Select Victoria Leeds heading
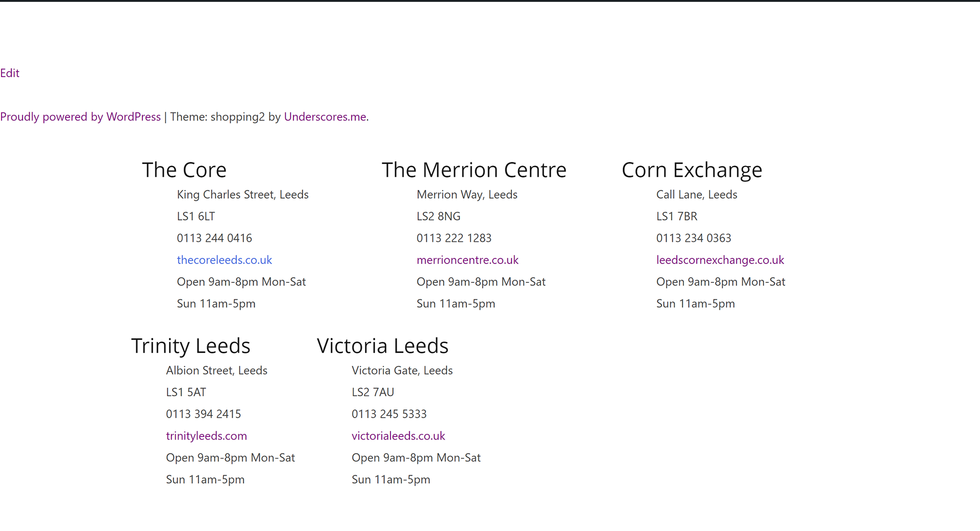 pyautogui.click(x=383, y=346)
